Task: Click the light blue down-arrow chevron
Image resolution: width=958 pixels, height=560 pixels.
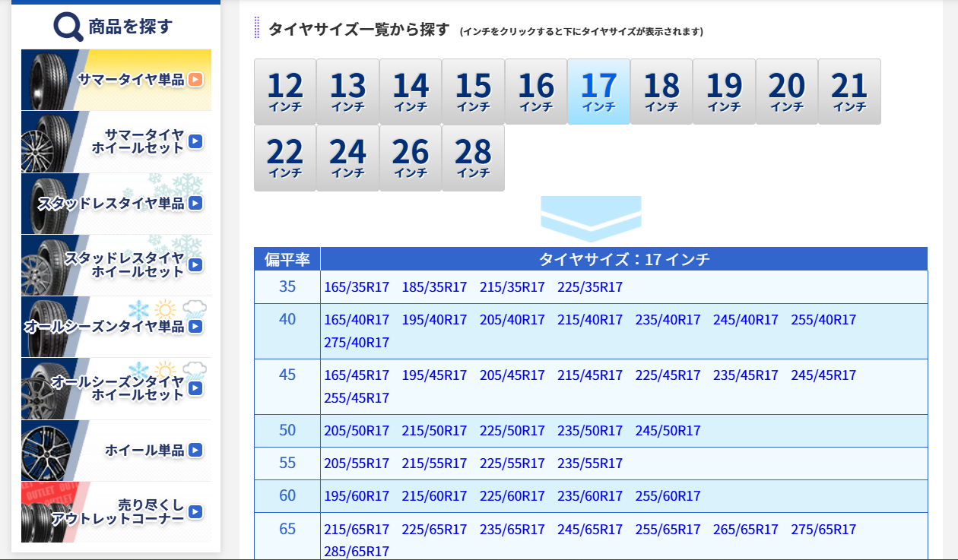Action: [591, 219]
